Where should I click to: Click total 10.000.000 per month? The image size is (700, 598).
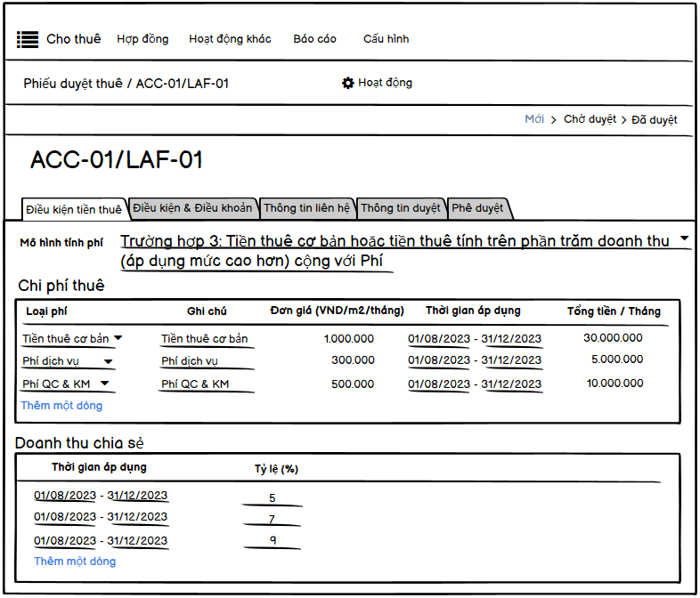click(x=615, y=384)
